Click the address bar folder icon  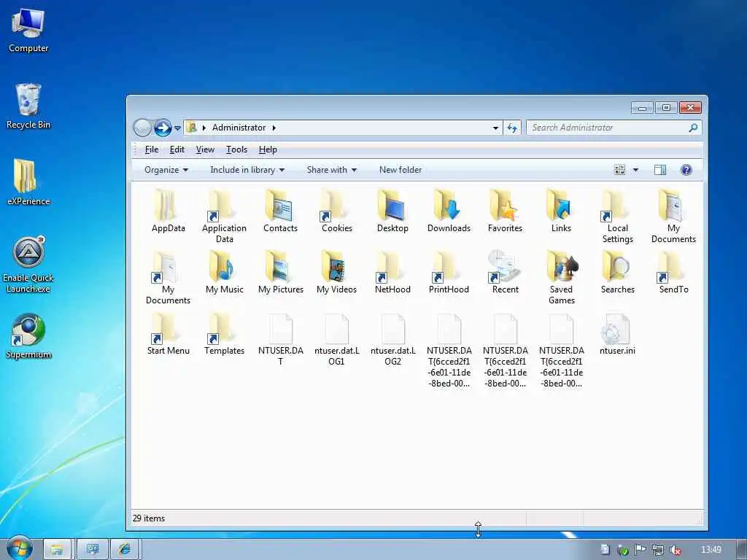click(192, 128)
